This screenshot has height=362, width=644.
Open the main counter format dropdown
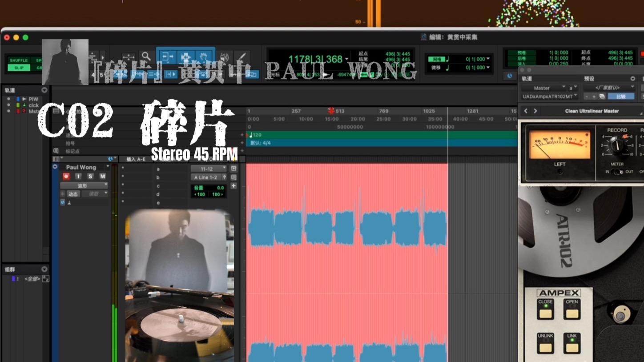pyautogui.click(x=346, y=59)
